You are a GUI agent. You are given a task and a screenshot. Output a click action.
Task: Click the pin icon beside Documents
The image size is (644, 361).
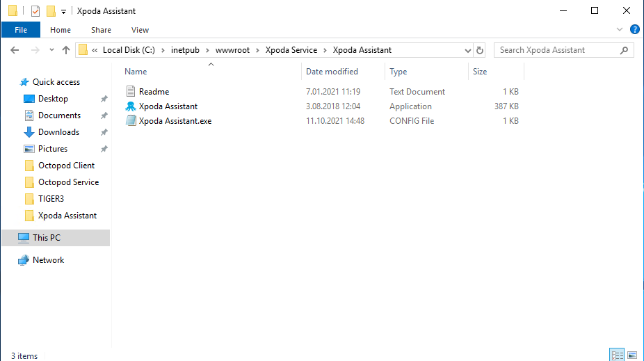pyautogui.click(x=104, y=115)
